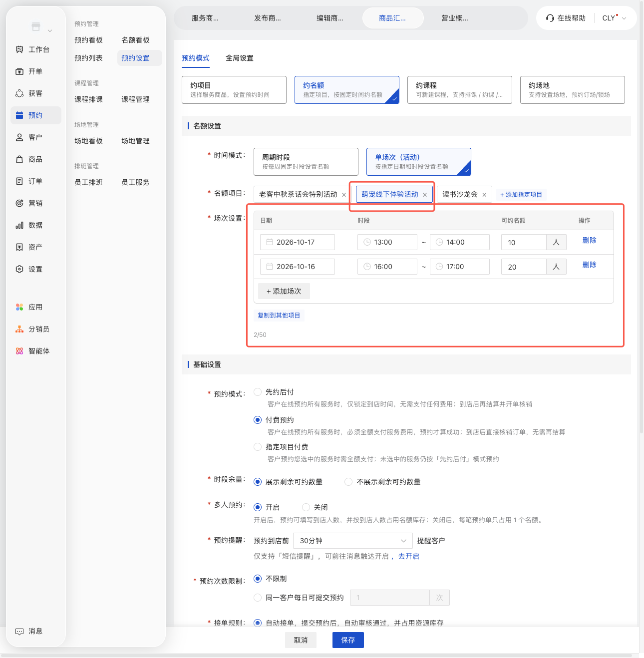
Task: Remove the 老客中秋茶话会特别活动 tag
Action: pos(344,195)
